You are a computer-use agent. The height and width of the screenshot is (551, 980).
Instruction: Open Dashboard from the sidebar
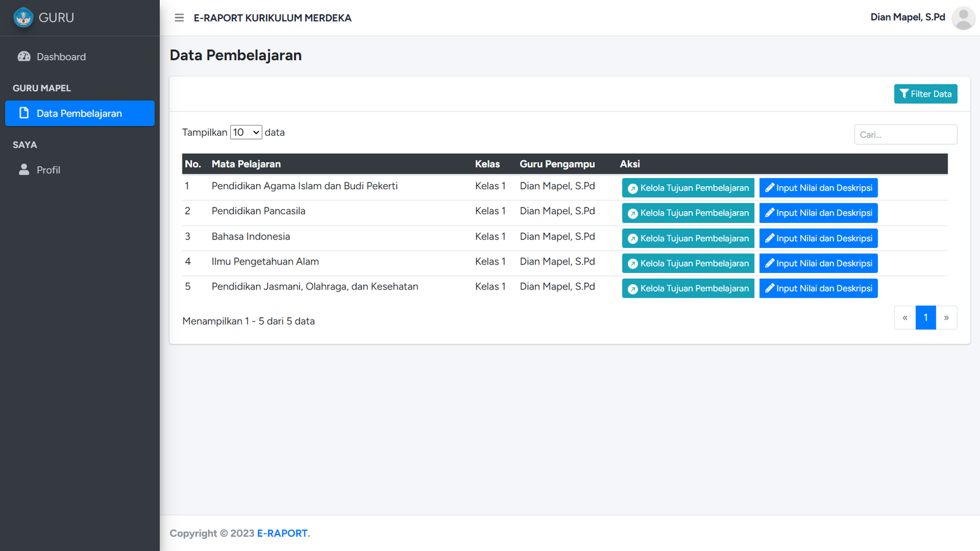61,57
